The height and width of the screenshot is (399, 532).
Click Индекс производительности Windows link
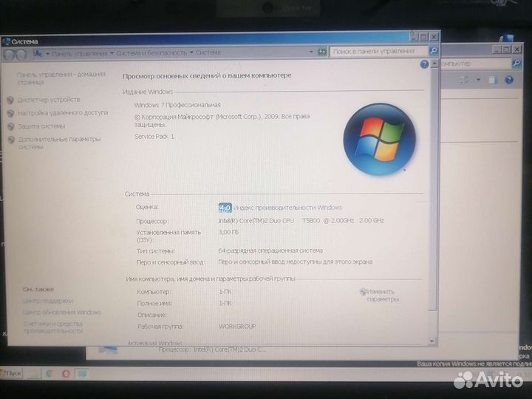point(287,208)
